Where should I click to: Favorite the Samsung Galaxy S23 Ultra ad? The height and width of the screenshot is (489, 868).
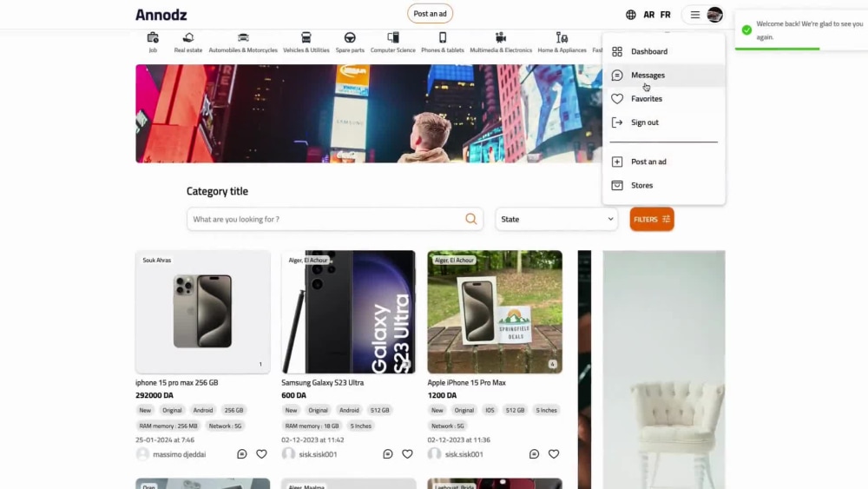coord(407,454)
